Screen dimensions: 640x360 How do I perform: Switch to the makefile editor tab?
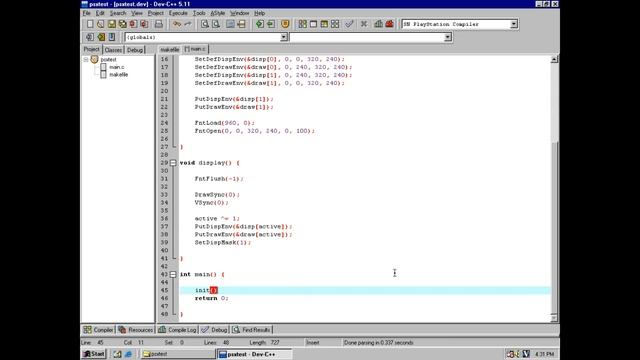point(169,49)
